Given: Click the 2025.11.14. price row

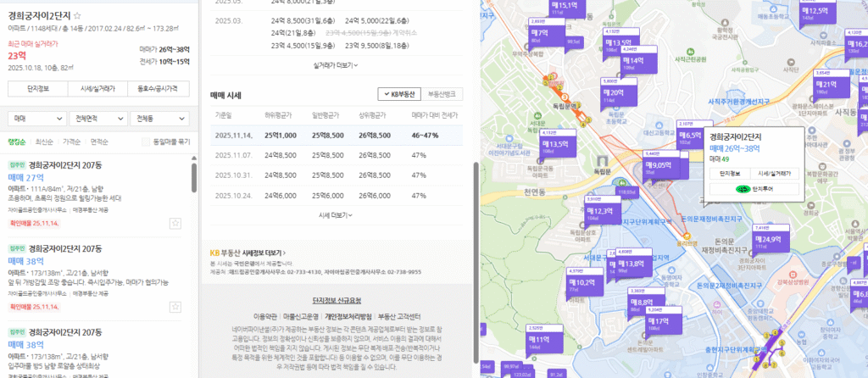Looking at the screenshot, I should [x=337, y=135].
